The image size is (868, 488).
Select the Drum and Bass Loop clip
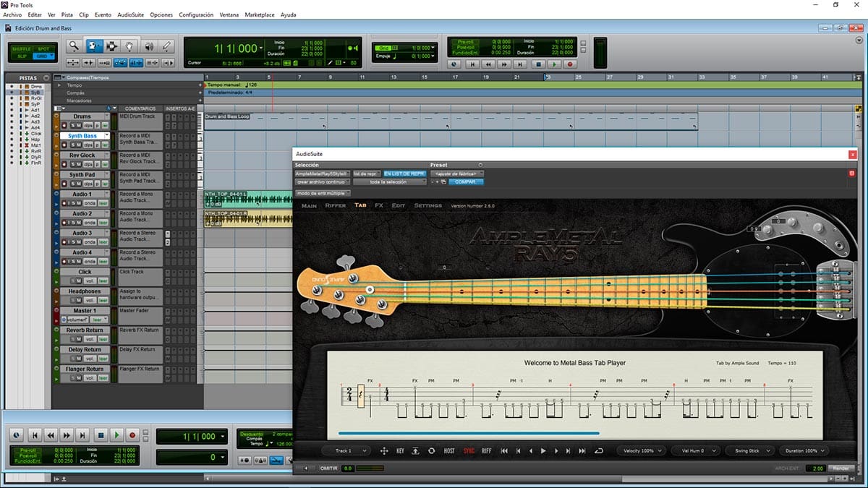tap(451, 121)
